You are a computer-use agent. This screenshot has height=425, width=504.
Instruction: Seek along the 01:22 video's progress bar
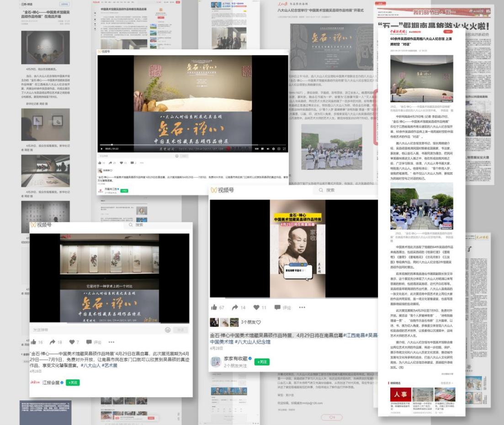192,145
